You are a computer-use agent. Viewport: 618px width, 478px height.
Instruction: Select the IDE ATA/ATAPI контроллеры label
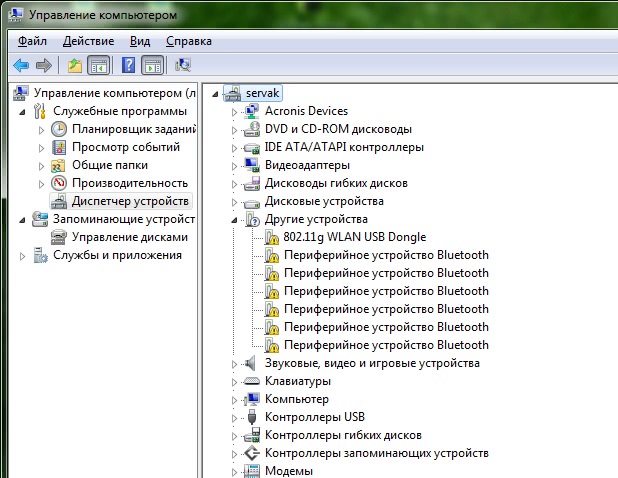tap(344, 147)
